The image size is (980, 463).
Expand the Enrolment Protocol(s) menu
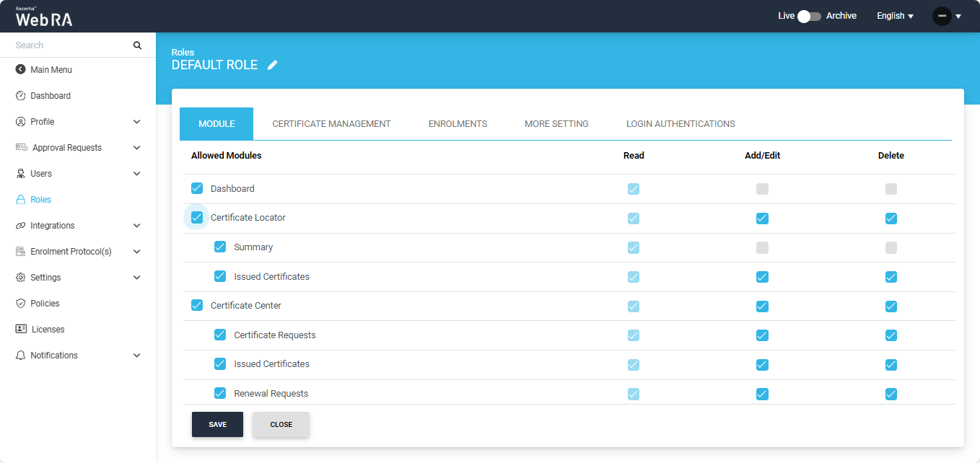point(136,252)
